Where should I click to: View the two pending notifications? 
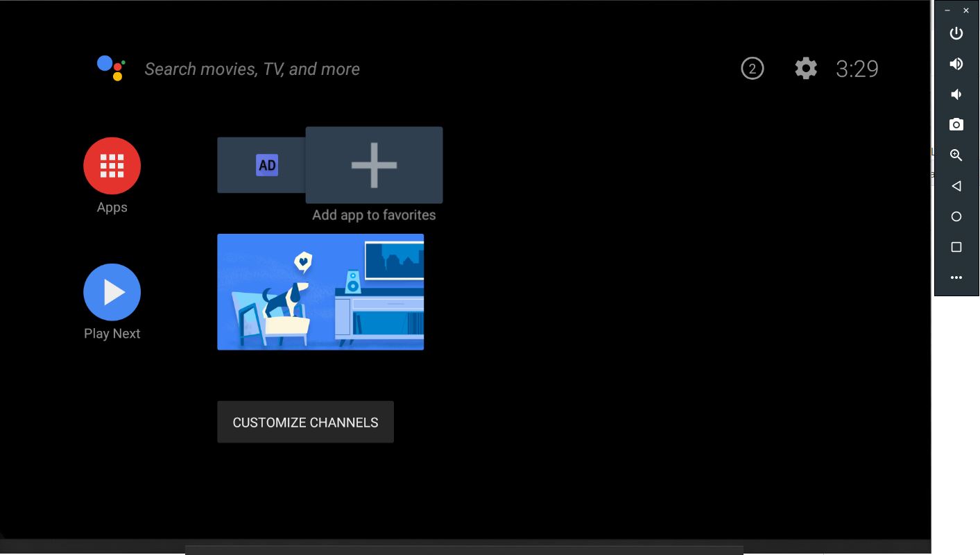coord(752,68)
